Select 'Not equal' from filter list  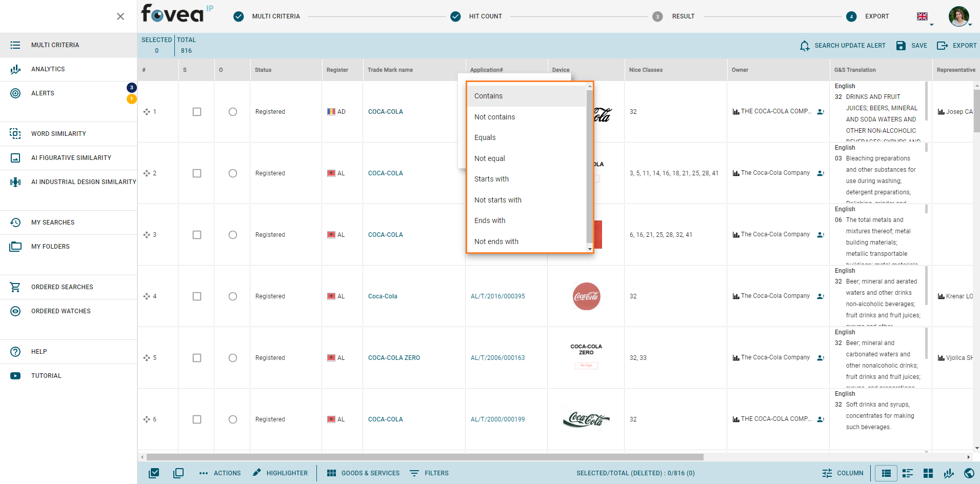[489, 158]
